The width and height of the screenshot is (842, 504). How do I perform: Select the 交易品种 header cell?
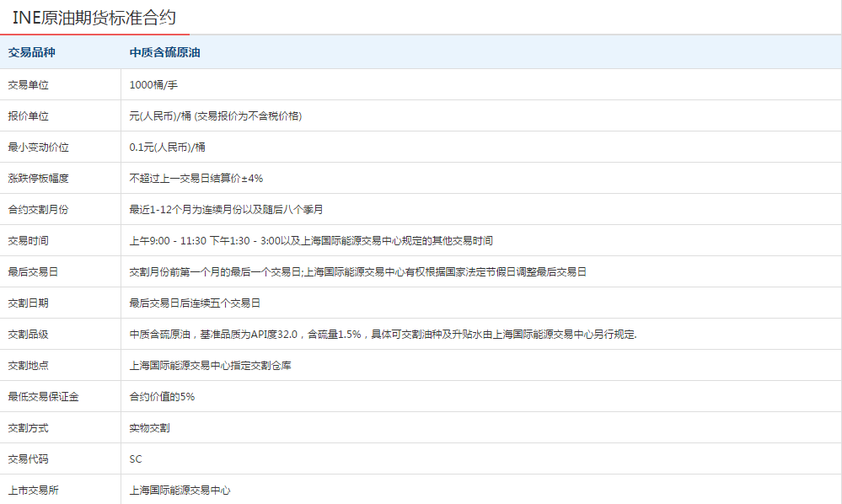32,52
